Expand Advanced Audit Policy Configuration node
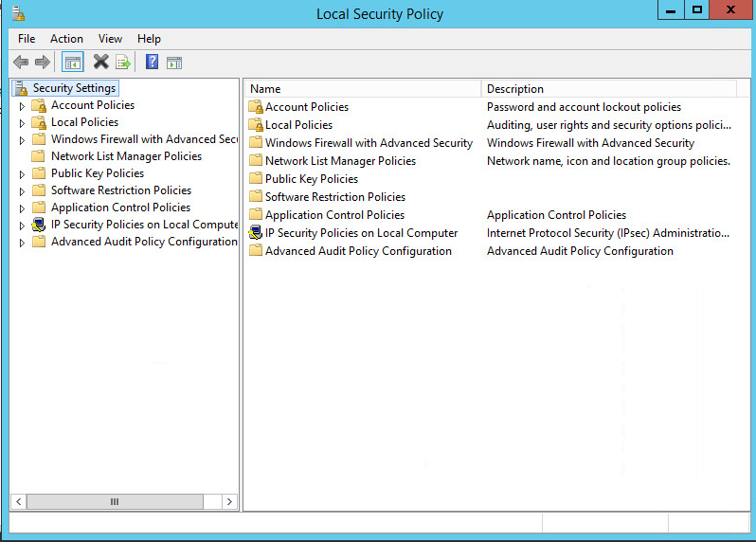Screen dimensions: 756x542 (23, 243)
